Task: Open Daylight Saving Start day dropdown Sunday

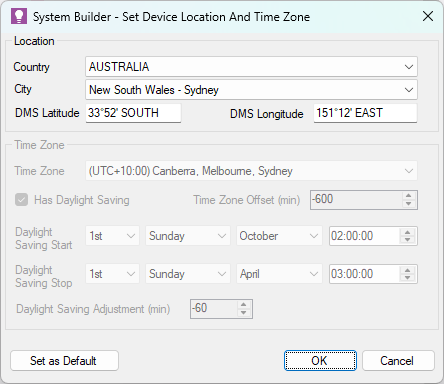Action: [188, 236]
